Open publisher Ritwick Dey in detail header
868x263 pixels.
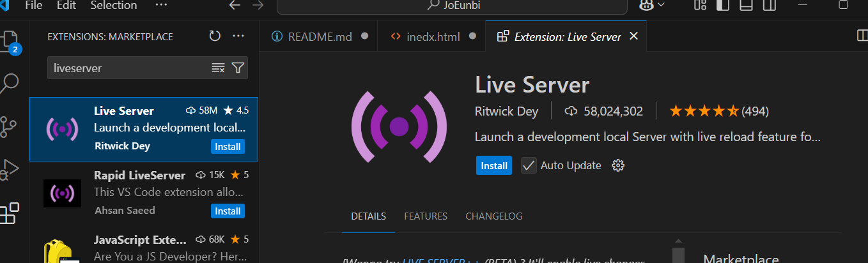506,111
